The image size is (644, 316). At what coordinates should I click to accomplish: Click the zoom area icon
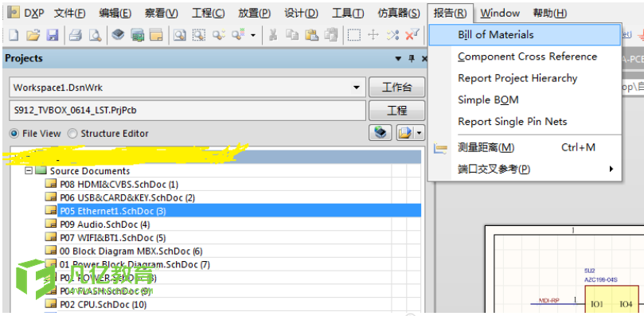click(199, 35)
